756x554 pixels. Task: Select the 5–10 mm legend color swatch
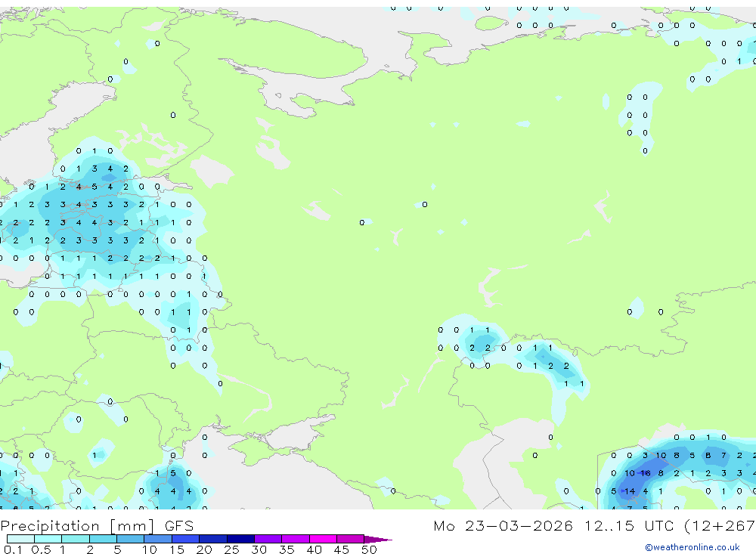pyautogui.click(x=131, y=539)
